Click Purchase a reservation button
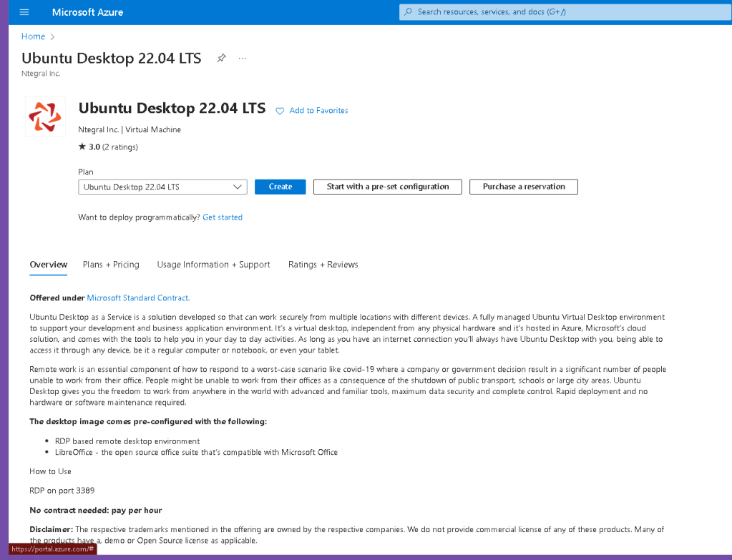Screen dimensions: 732x560 pos(524,187)
